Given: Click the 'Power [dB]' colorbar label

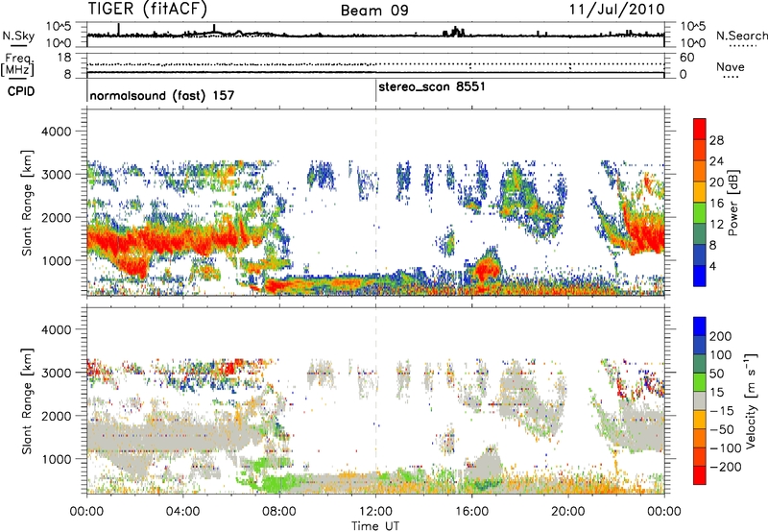Looking at the screenshot, I should pos(732,203).
